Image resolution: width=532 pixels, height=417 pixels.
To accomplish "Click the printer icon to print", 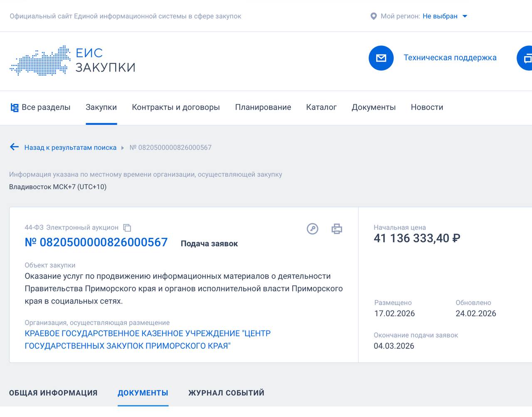I will click(x=337, y=229).
